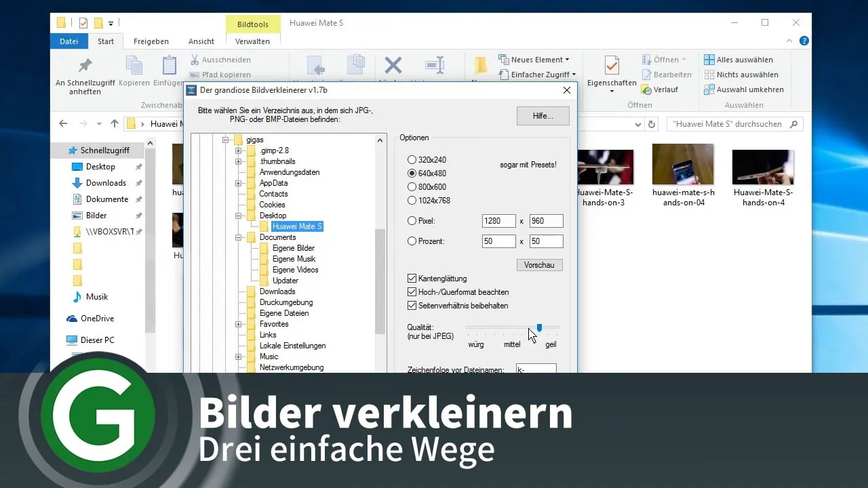Click Pfad kopieren in ribbon

coord(220,75)
